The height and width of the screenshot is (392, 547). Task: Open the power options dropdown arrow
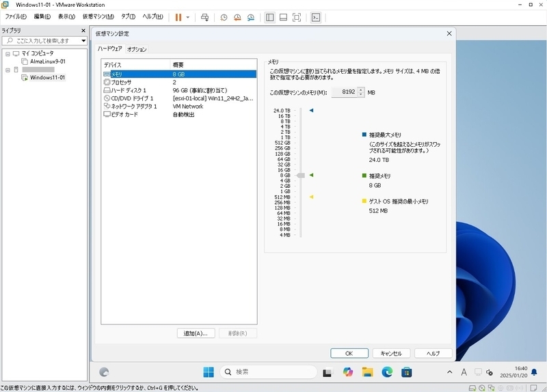(187, 18)
